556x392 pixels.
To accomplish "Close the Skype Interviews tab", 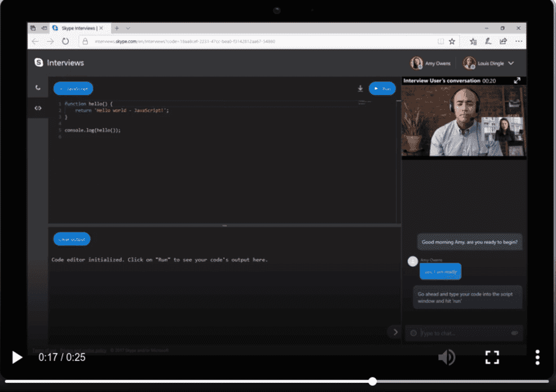I will pyautogui.click(x=102, y=28).
